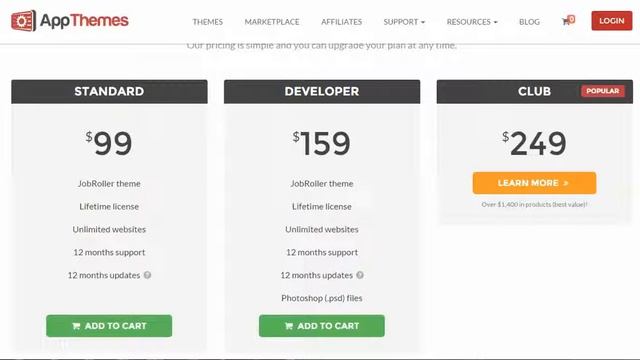Click 'Unlimited websites' under Standard plan
Image resolution: width=640 pixels, height=360 pixels.
click(x=109, y=229)
